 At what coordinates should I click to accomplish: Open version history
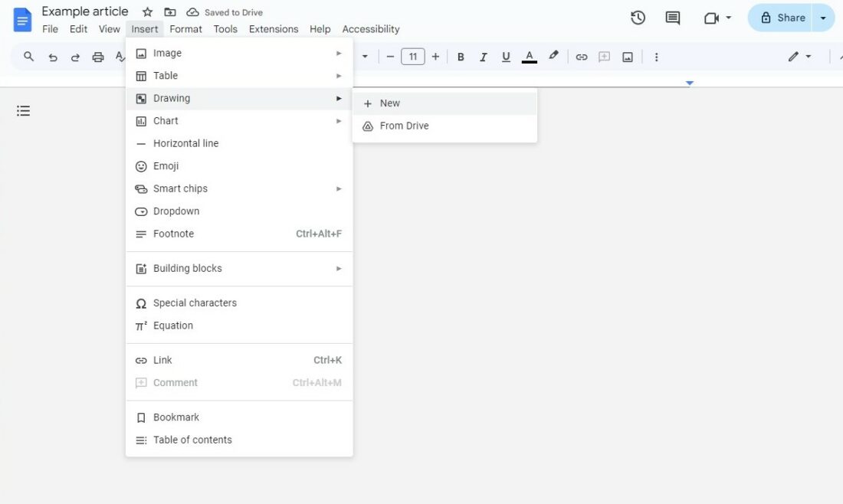click(x=638, y=17)
